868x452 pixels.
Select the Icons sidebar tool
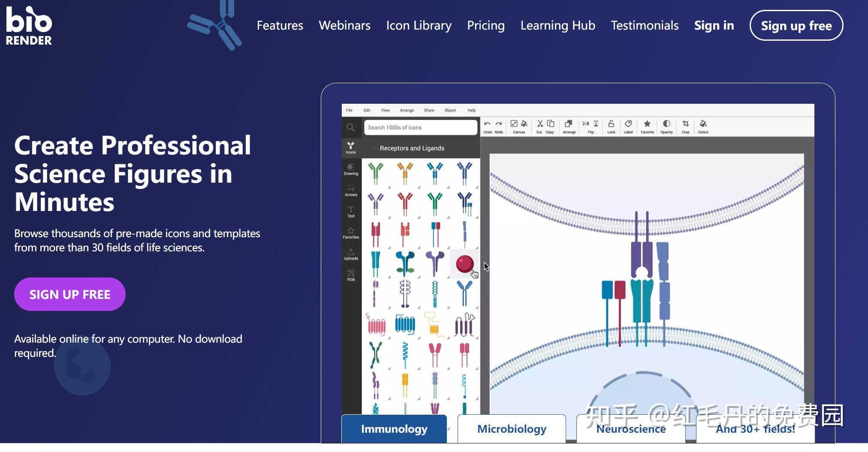click(x=351, y=148)
